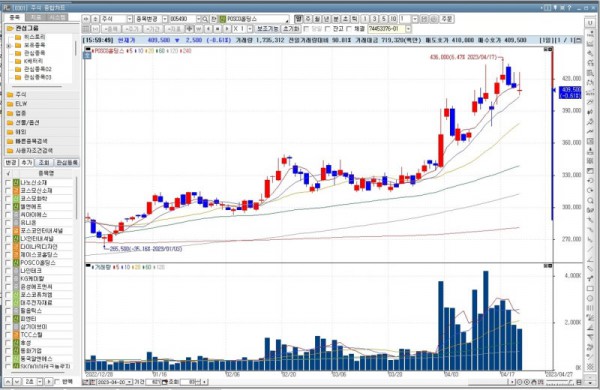Click the 조회 button above stock list

44,163
